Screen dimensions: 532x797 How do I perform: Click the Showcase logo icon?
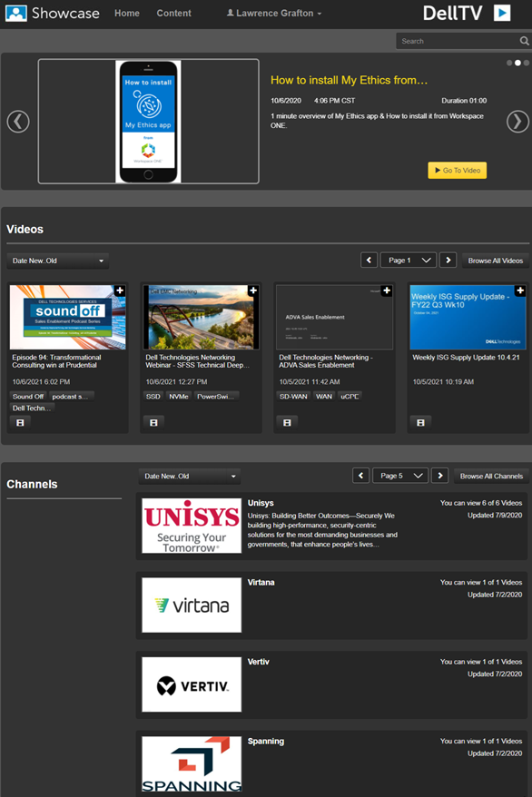tap(15, 14)
